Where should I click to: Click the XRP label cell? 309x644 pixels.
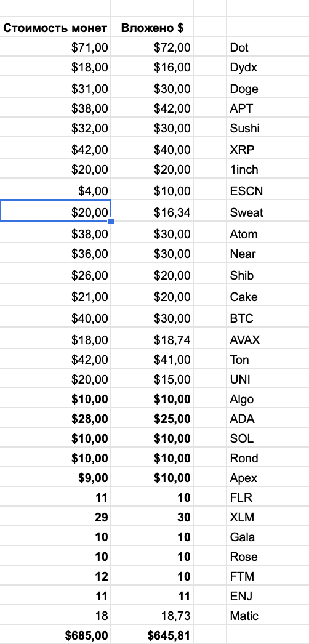268,150
